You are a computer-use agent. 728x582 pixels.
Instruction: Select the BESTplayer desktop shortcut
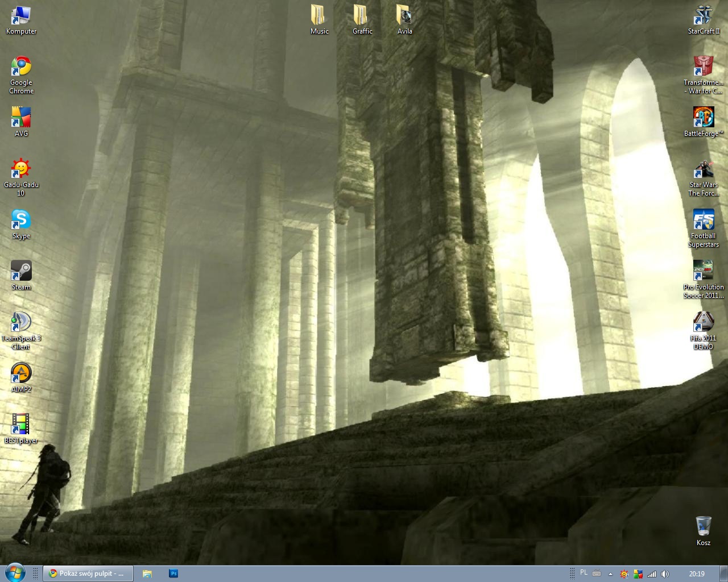[21, 429]
